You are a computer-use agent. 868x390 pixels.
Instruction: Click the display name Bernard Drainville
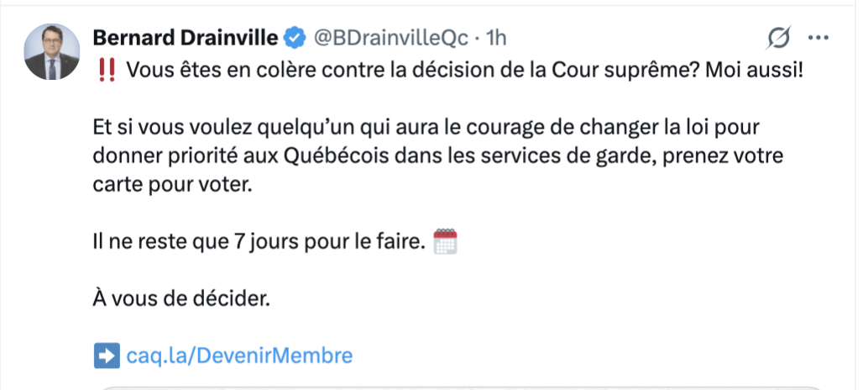[186, 38]
